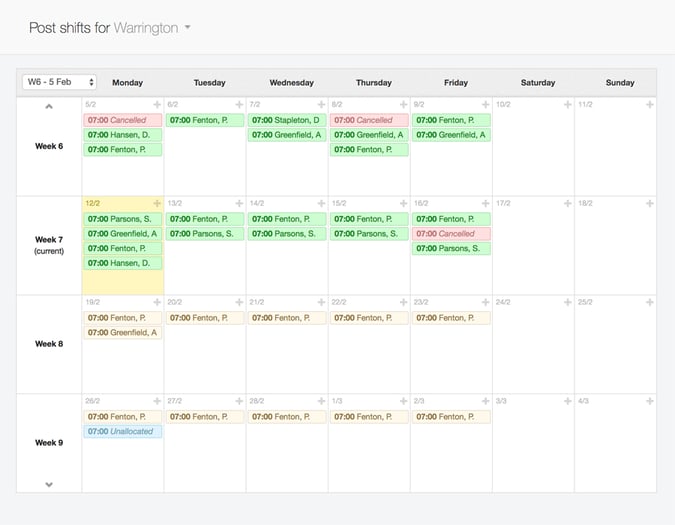Viewport: 675px width, 525px height.
Task: Open cancelled shift on Friday 16/2
Action: click(x=451, y=234)
